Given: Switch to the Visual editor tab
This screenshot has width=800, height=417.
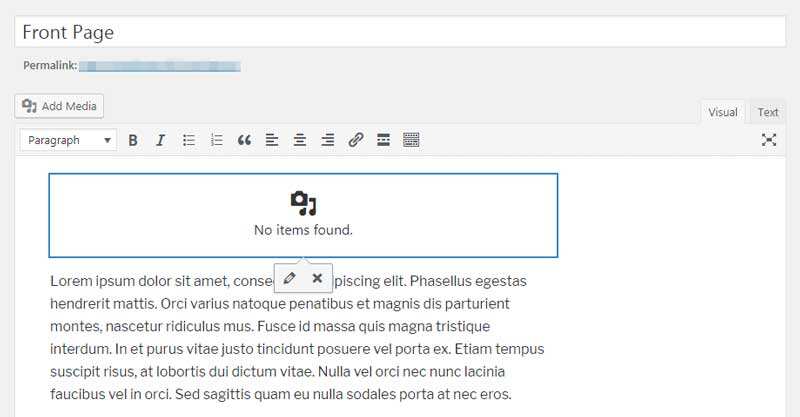Looking at the screenshot, I should tap(722, 112).
